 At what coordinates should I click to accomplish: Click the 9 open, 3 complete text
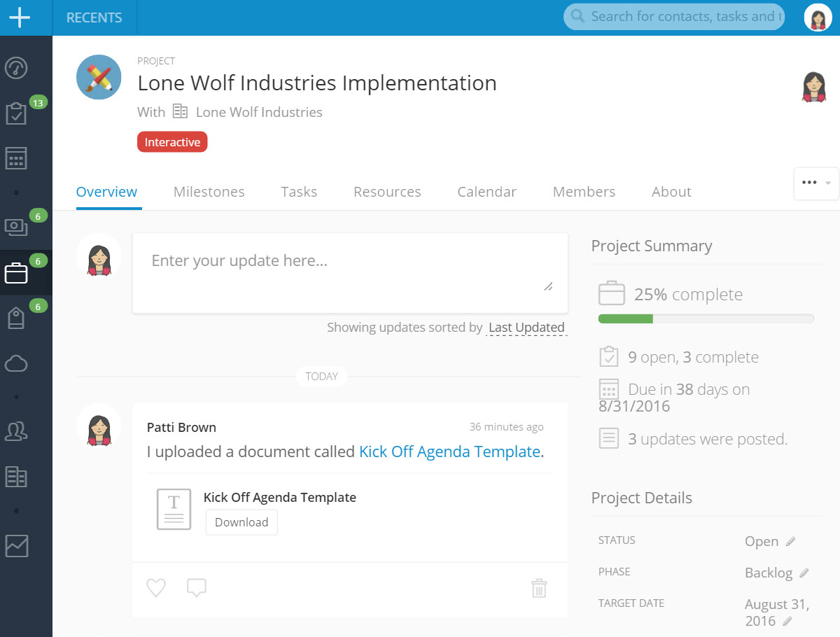coord(693,357)
